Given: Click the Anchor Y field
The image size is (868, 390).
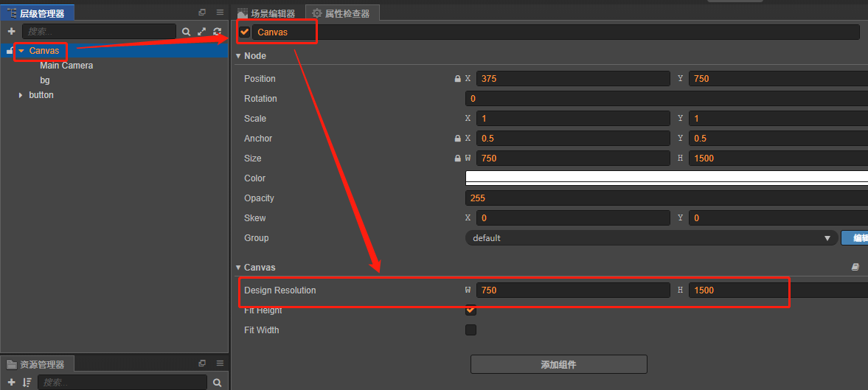Looking at the screenshot, I should tap(778, 139).
